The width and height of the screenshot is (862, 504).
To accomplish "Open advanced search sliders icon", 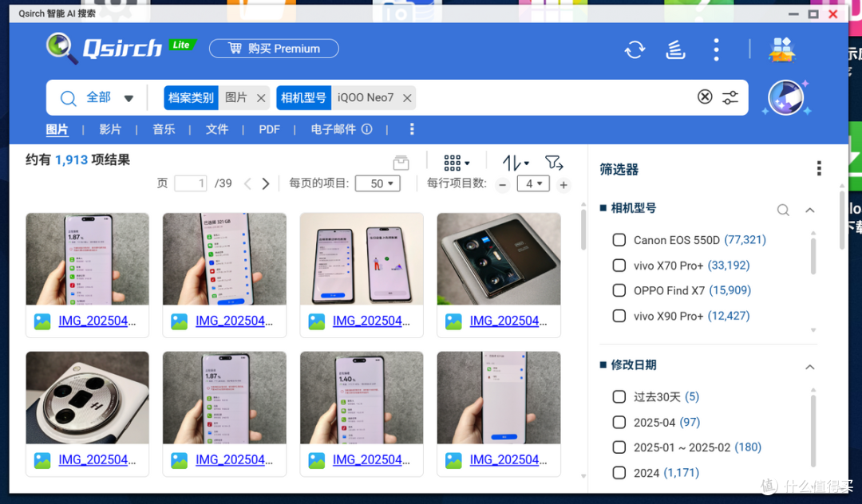I will 730,98.
